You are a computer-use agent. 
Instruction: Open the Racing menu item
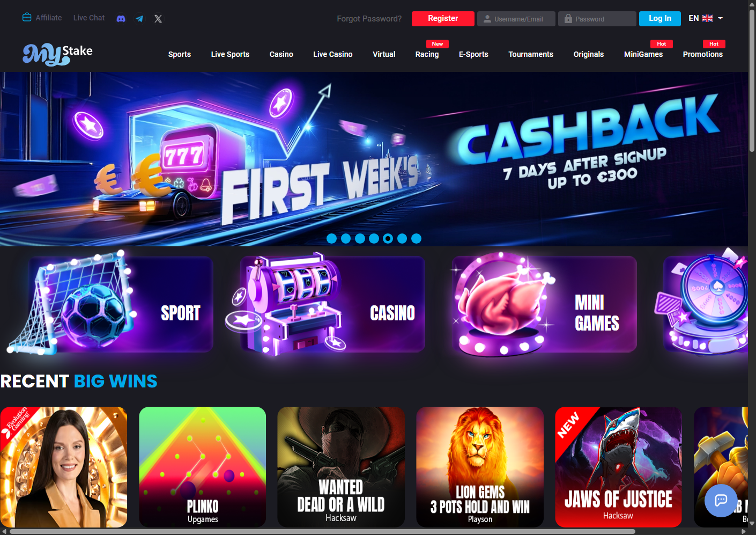[427, 54]
